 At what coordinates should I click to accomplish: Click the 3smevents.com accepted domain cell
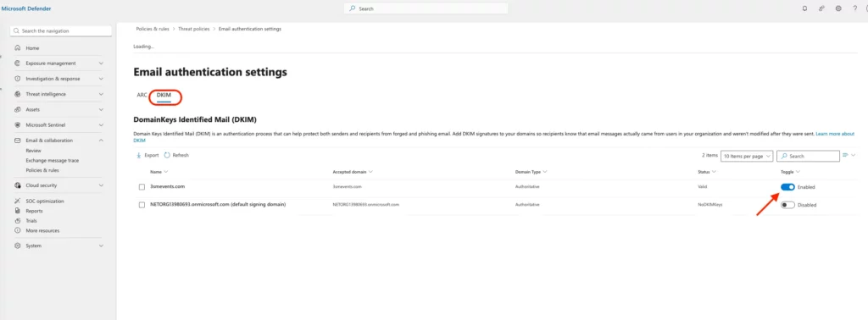347,187
